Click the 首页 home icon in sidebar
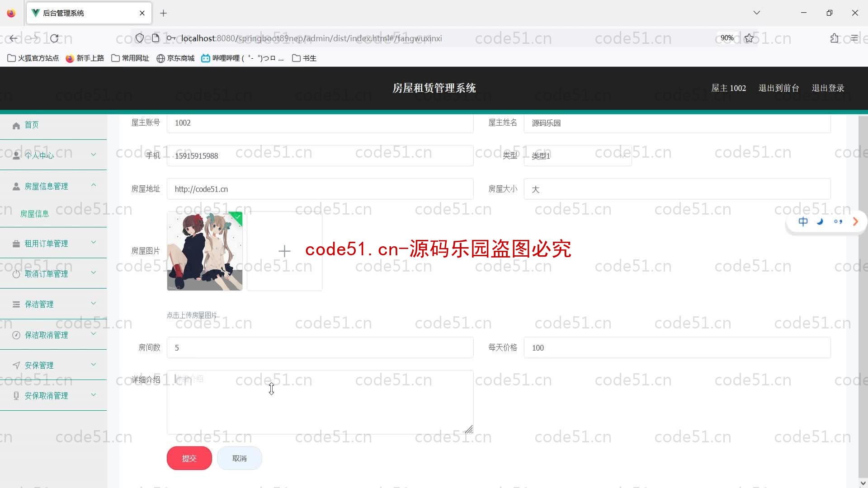The image size is (868, 488). (x=15, y=125)
